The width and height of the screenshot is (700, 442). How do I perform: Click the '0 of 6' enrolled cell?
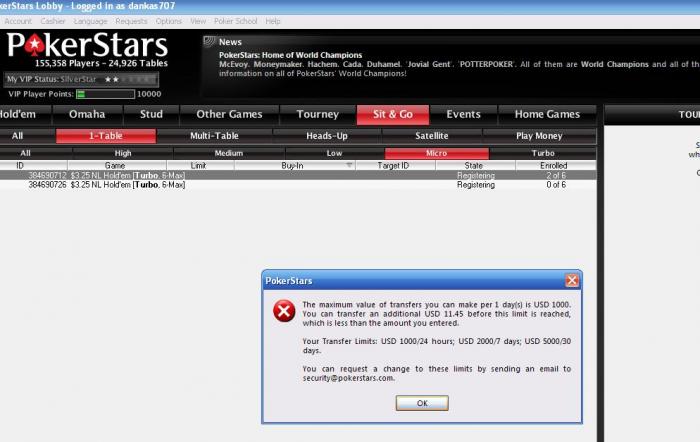[556, 185]
